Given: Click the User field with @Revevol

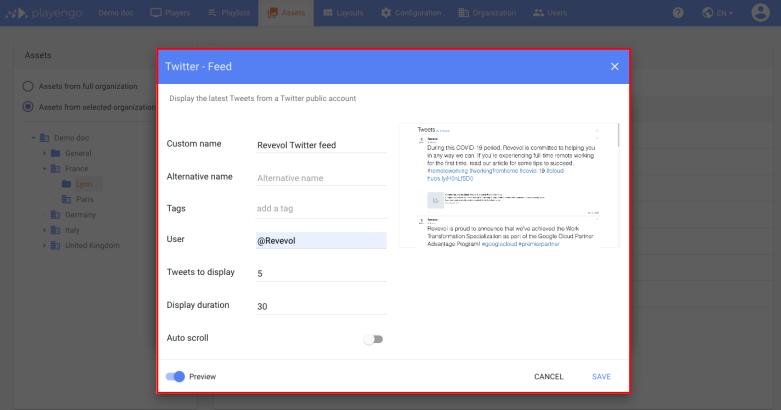Looking at the screenshot, I should point(321,241).
